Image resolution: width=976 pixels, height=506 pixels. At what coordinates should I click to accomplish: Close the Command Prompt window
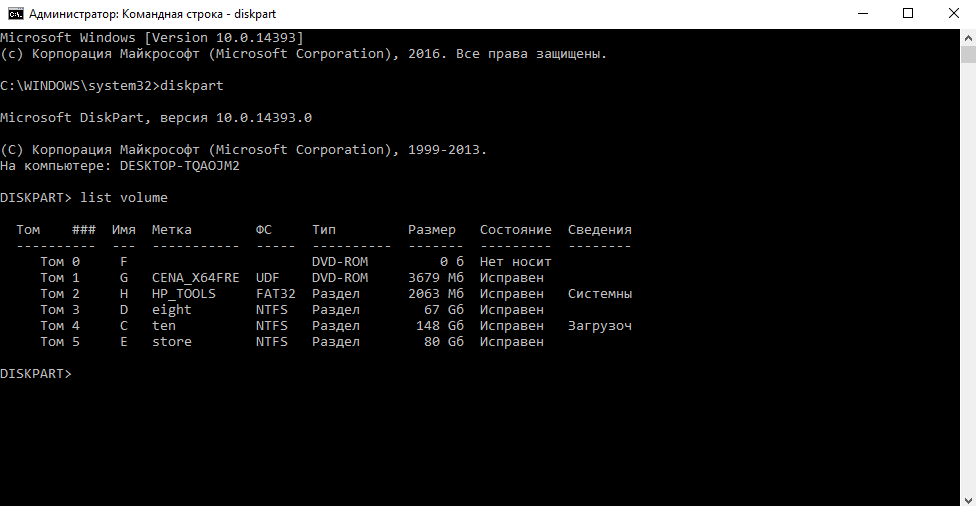pos(953,13)
